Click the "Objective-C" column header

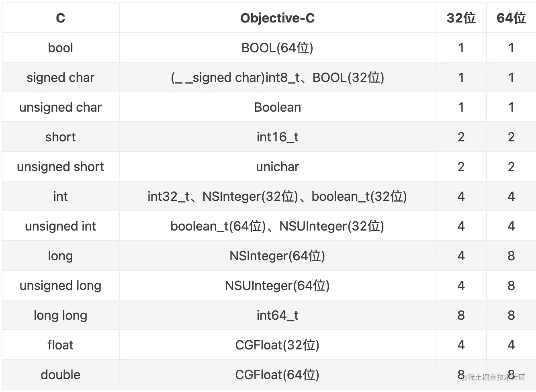[277, 18]
